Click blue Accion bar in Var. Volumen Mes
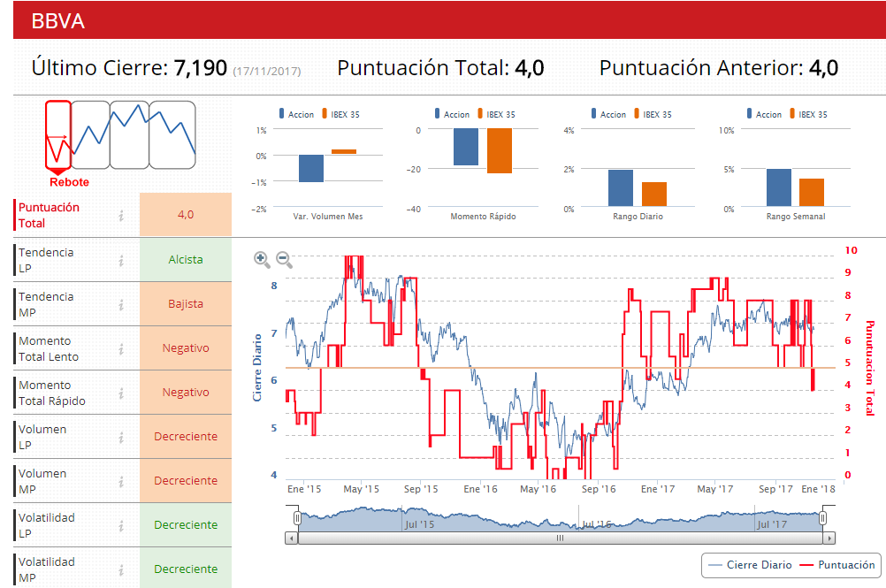 [x=311, y=168]
